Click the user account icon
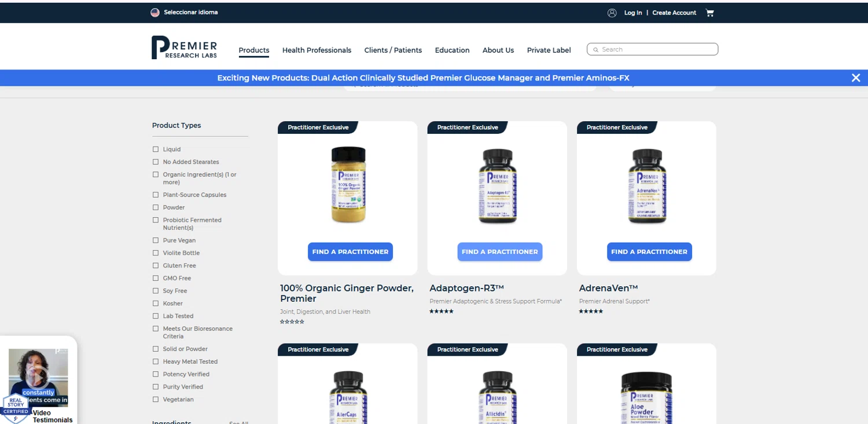This screenshot has height=424, width=868. click(612, 13)
